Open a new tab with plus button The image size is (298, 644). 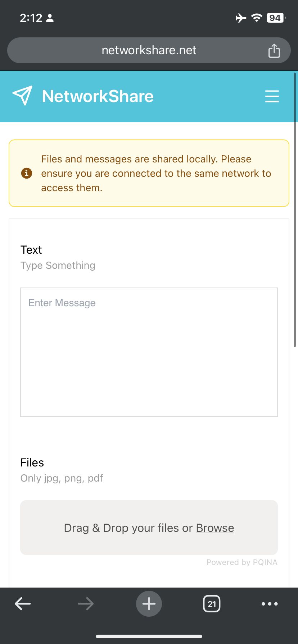coord(149,604)
